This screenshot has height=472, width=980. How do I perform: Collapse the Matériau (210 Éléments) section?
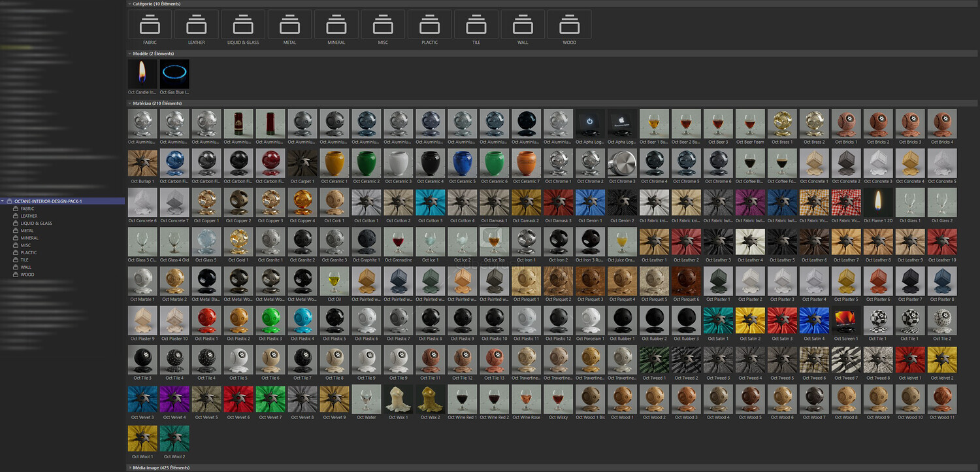click(129, 103)
